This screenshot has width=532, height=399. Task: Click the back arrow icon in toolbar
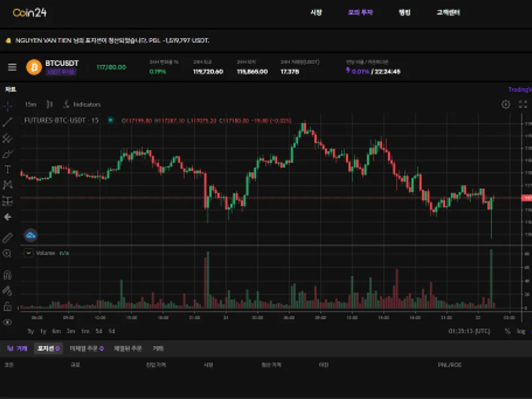click(x=7, y=217)
